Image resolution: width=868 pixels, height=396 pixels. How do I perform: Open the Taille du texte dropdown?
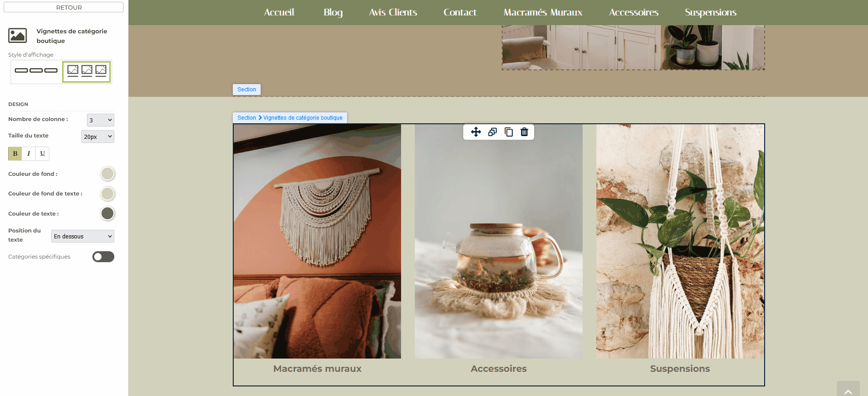point(98,137)
